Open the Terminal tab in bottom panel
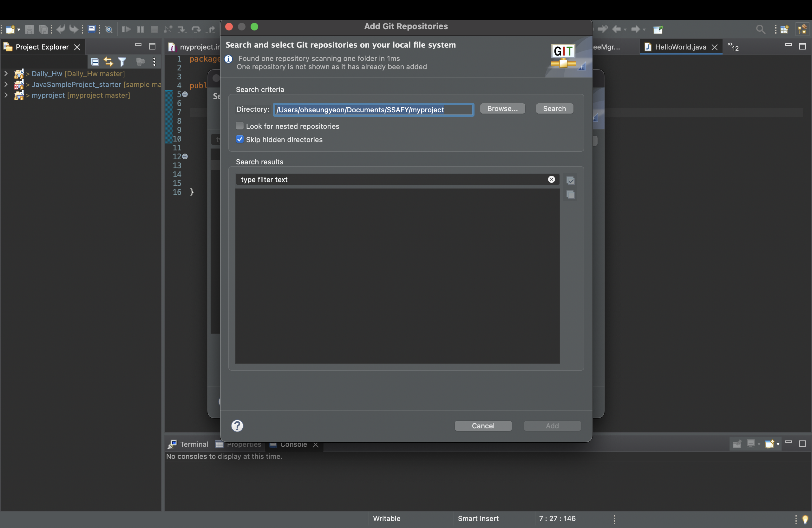The height and width of the screenshot is (528, 812). click(188, 444)
